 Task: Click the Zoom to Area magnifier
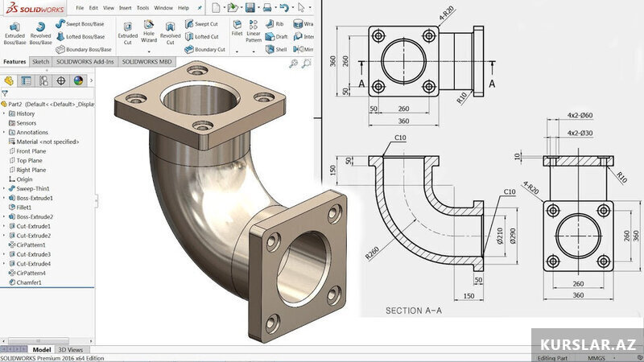(x=307, y=64)
